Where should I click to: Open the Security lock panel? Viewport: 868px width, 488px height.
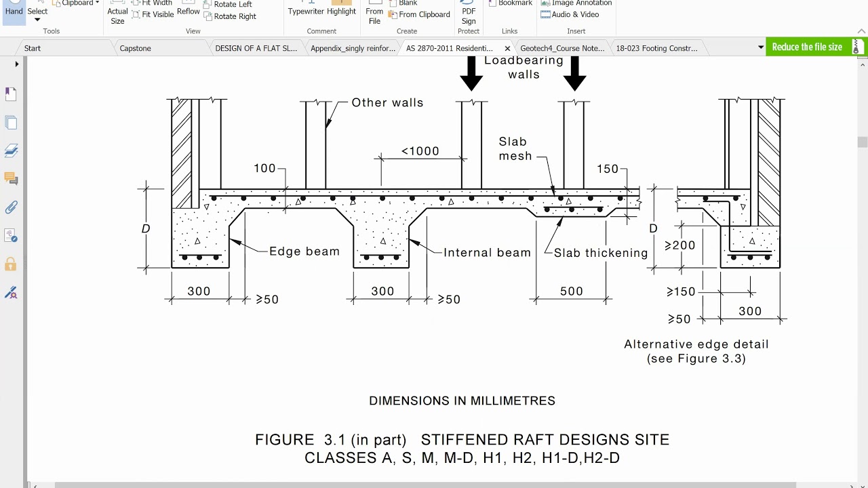11,264
